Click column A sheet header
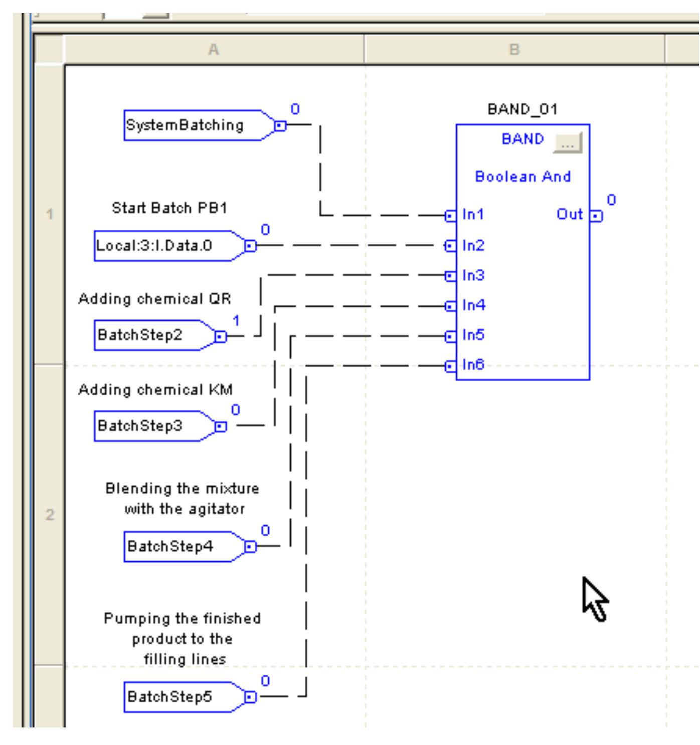 [x=214, y=50]
